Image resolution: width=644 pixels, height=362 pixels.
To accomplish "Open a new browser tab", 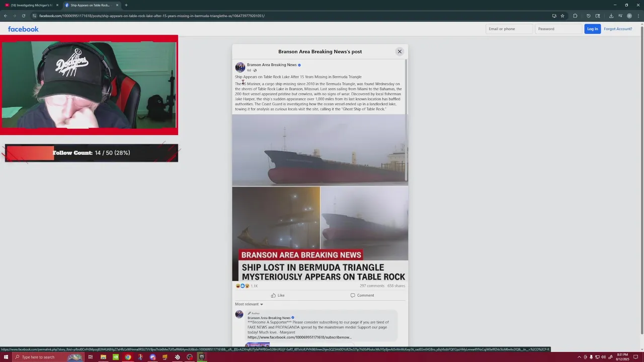I will point(126,5).
